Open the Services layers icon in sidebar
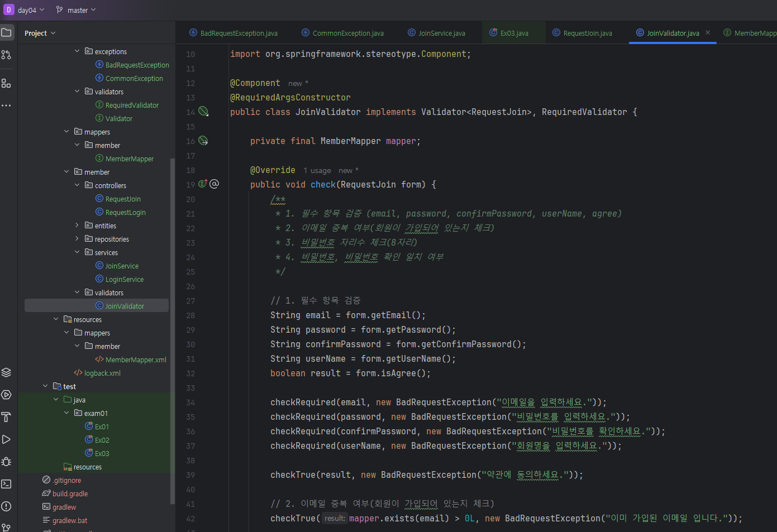777x532 pixels. 6,372
